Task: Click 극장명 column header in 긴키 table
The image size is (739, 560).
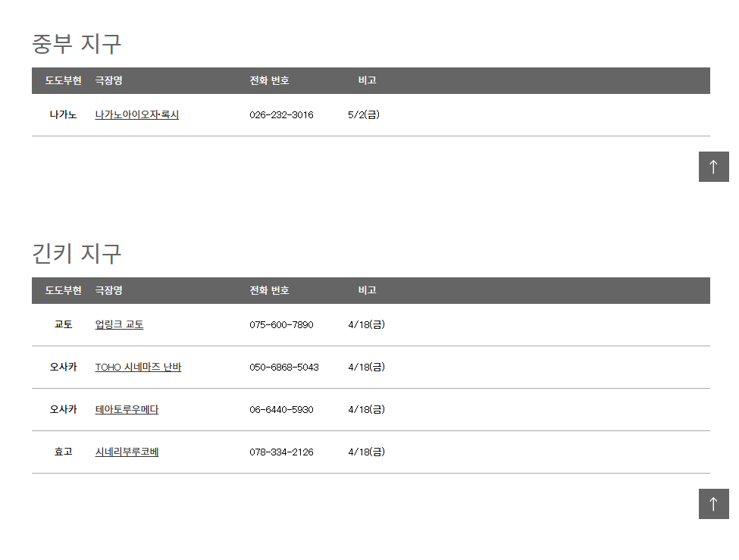Action: tap(108, 290)
